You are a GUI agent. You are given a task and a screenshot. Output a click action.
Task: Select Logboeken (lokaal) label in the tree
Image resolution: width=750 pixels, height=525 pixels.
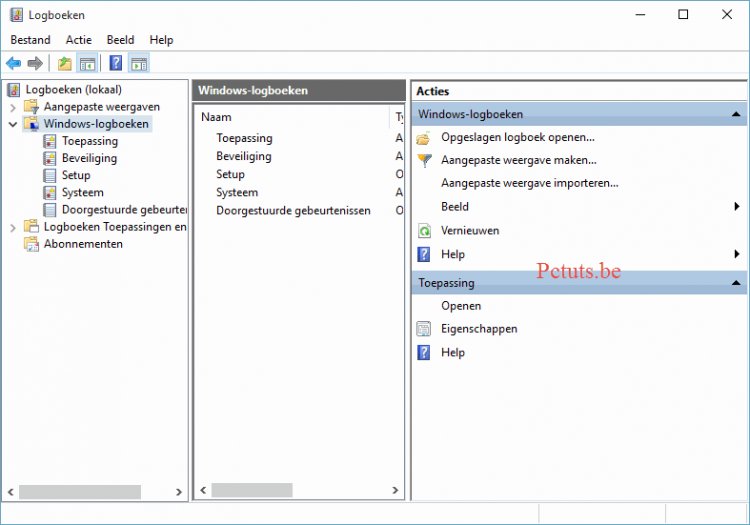(x=74, y=89)
